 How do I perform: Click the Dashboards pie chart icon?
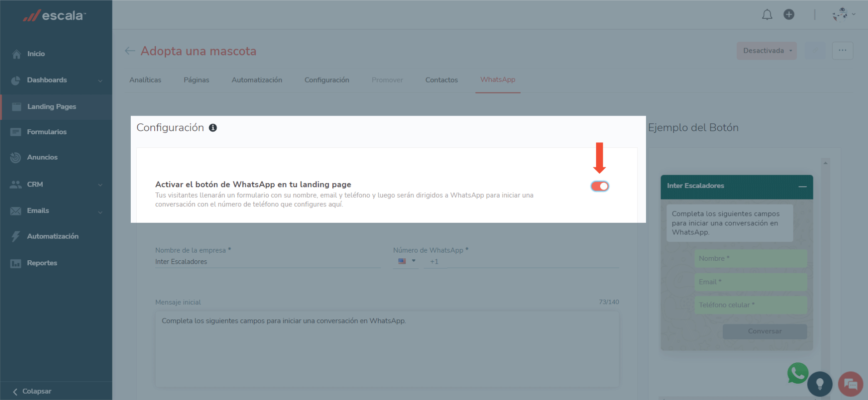[x=16, y=80]
